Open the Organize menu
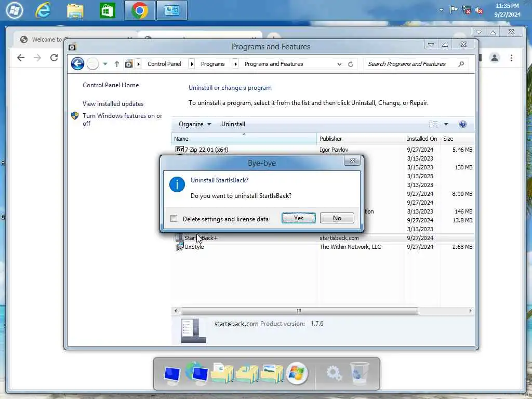 [x=195, y=124]
